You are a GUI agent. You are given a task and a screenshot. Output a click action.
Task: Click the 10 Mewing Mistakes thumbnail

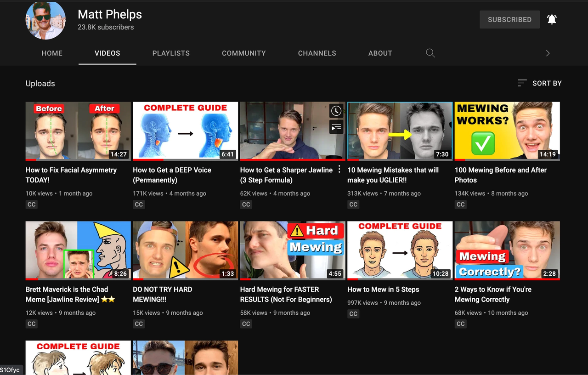pos(400,131)
